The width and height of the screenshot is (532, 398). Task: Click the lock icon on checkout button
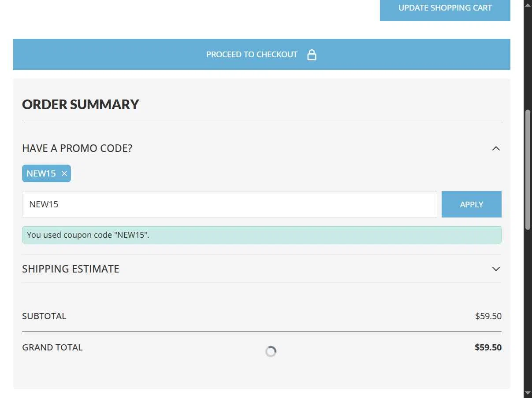coord(312,55)
